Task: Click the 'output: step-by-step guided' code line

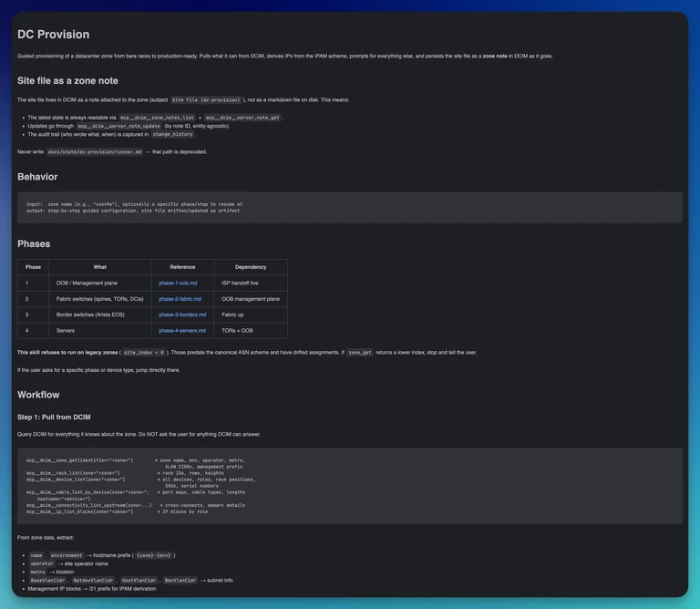Action: [x=133, y=211]
